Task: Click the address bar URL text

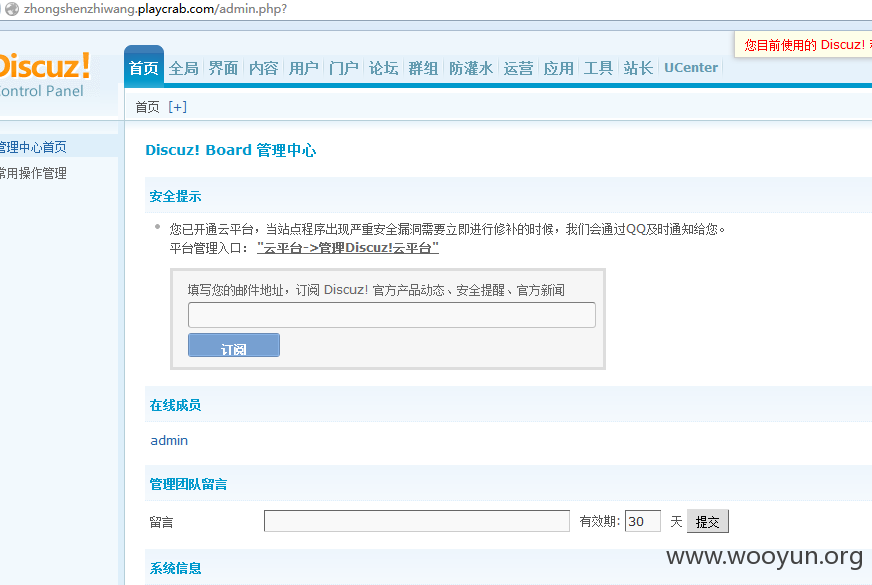Action: pos(156,9)
